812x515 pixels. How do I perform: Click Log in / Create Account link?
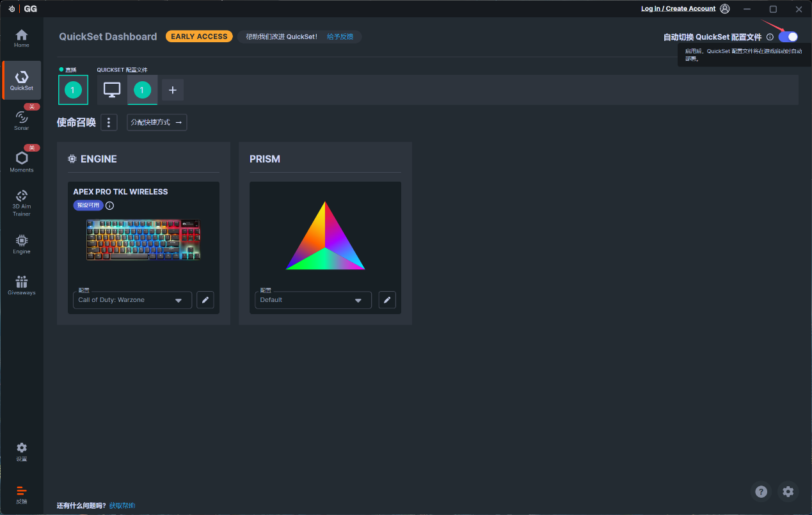[x=678, y=9]
